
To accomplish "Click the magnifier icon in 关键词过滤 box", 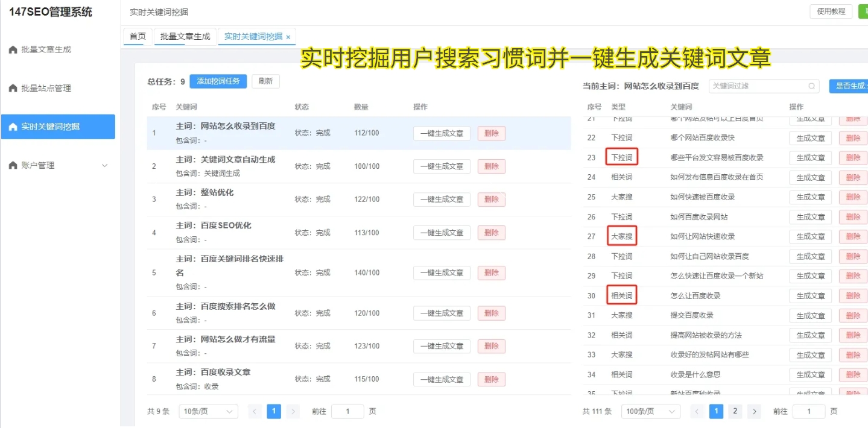I will (811, 86).
